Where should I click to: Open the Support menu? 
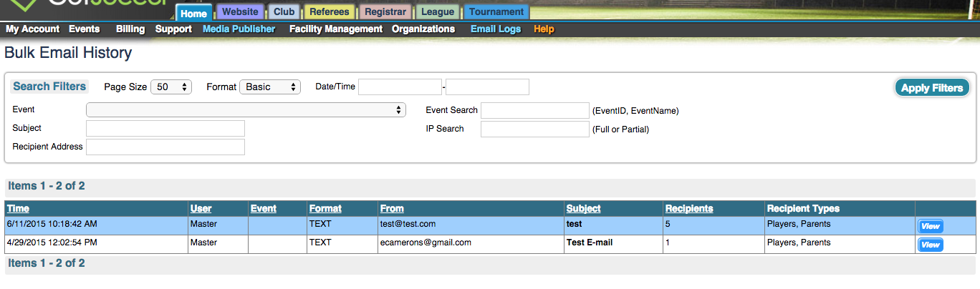[x=173, y=29]
